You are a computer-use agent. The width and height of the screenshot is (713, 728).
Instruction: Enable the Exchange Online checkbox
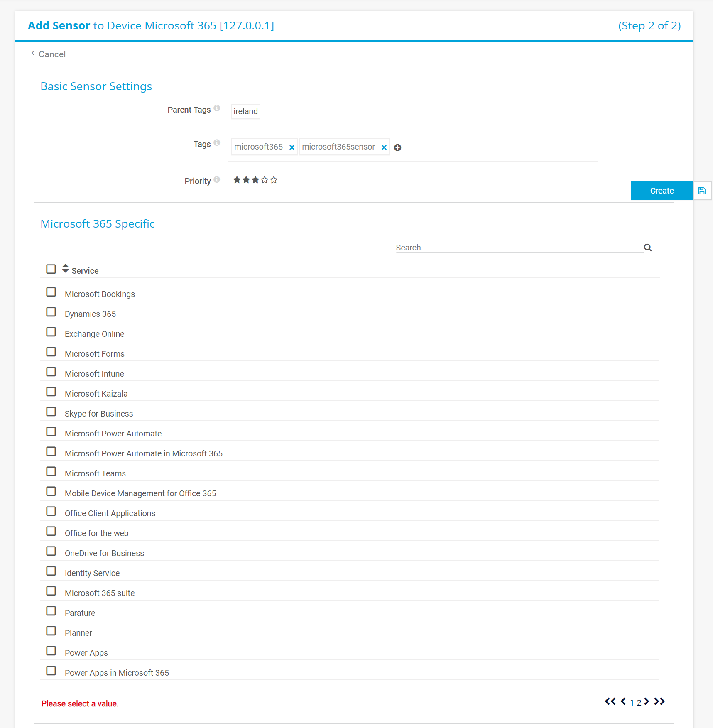pos(51,332)
